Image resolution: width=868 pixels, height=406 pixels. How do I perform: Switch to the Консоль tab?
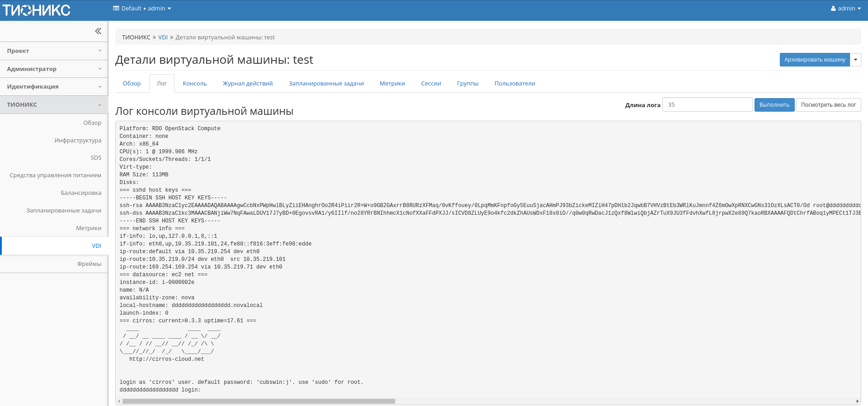pos(194,84)
